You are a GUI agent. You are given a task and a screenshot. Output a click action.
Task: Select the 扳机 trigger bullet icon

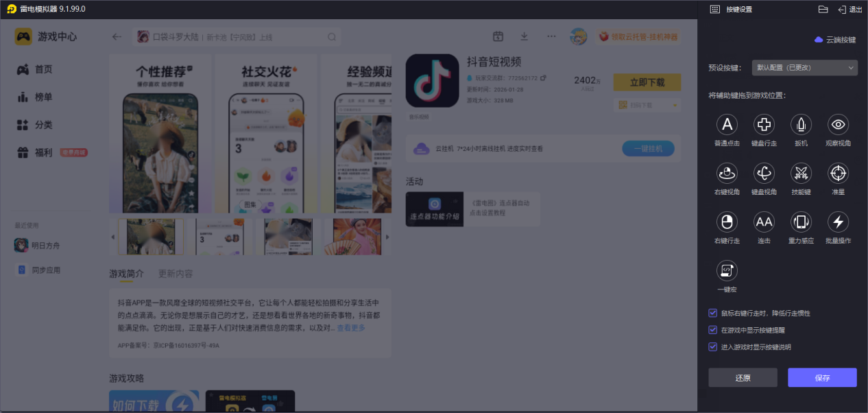801,124
